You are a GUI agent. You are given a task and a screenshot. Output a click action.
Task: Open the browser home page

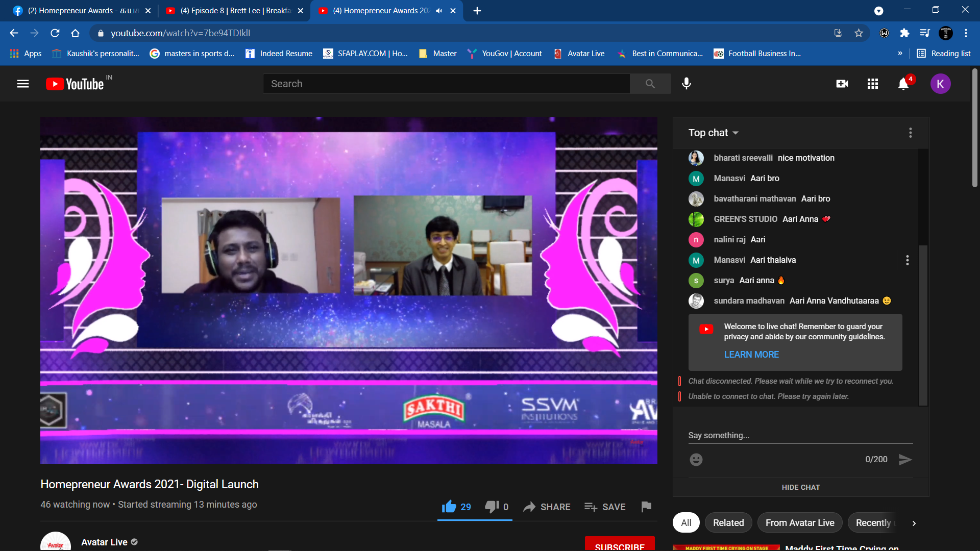75,33
